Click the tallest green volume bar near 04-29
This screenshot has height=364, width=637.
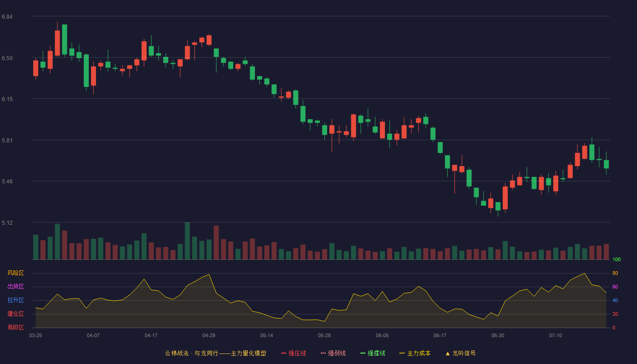click(x=187, y=241)
